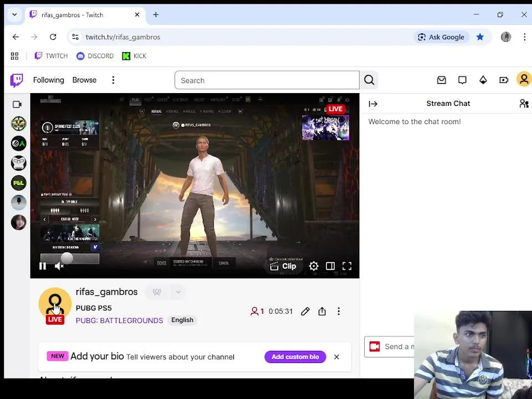Open the whispers chat bubble icon
Image resolution: width=532 pixels, height=399 pixels.
pos(462,80)
